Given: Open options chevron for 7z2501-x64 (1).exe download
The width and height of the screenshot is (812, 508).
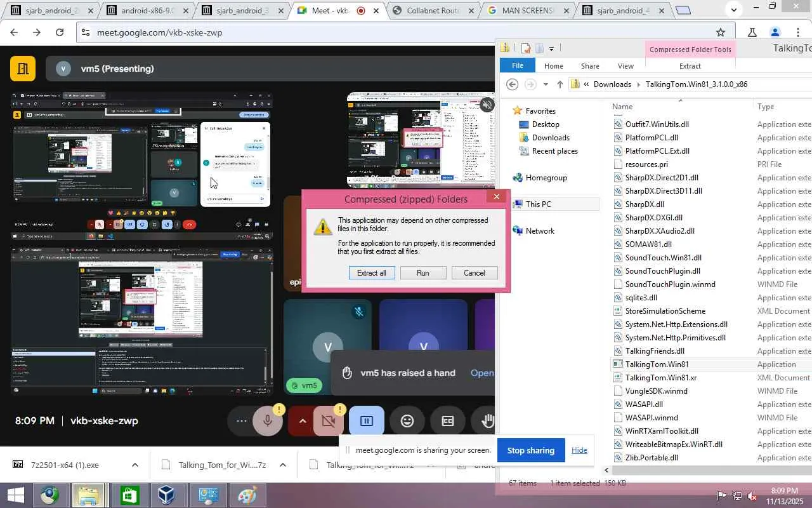Looking at the screenshot, I should [x=134, y=465].
